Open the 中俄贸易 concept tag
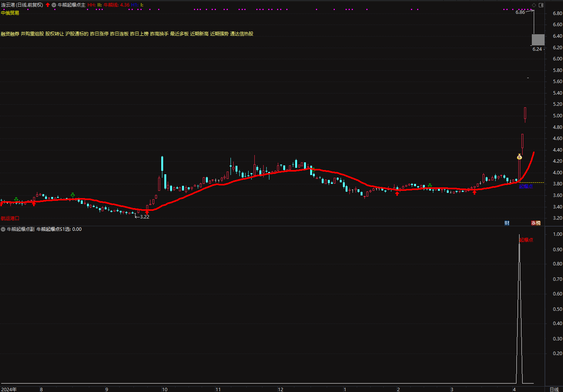 tap(10, 13)
